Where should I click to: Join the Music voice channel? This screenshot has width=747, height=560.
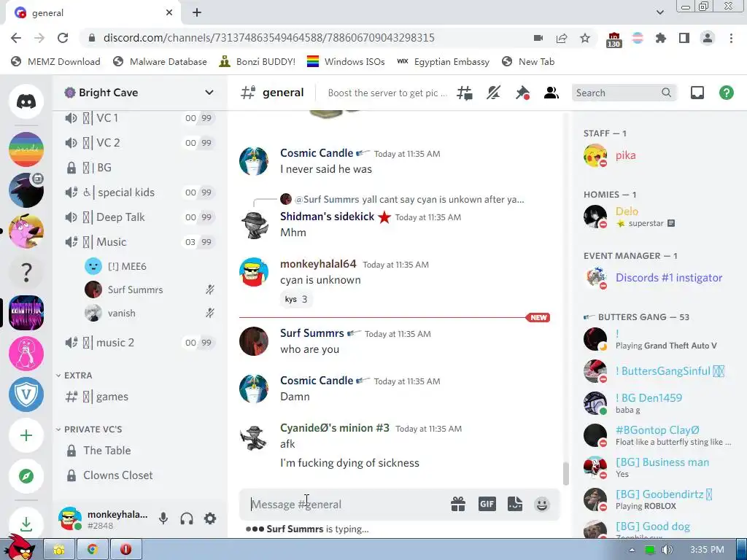pos(139,242)
